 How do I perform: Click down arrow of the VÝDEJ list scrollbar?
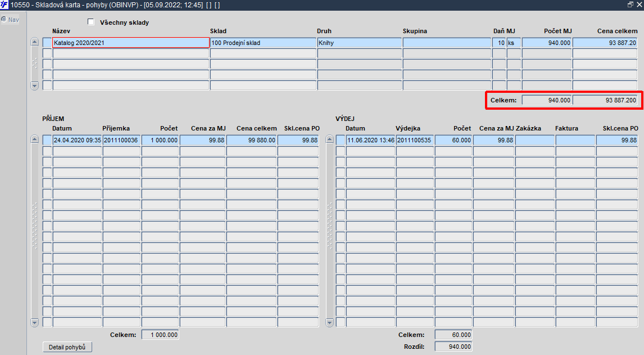pyautogui.click(x=329, y=322)
